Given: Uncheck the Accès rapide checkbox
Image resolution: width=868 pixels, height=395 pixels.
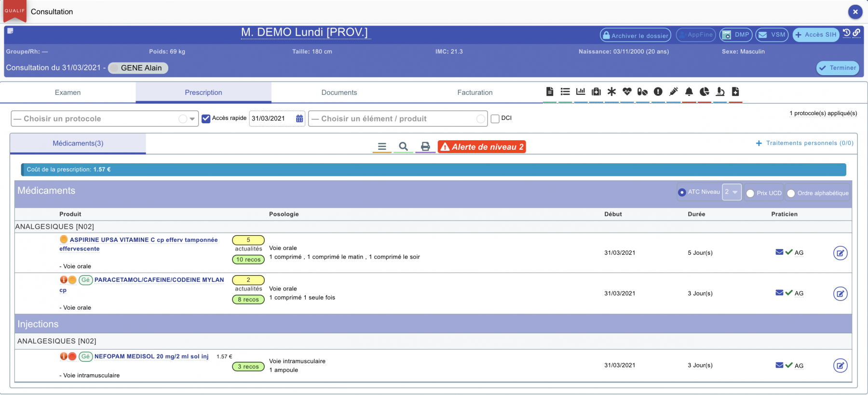Looking at the screenshot, I should 206,118.
